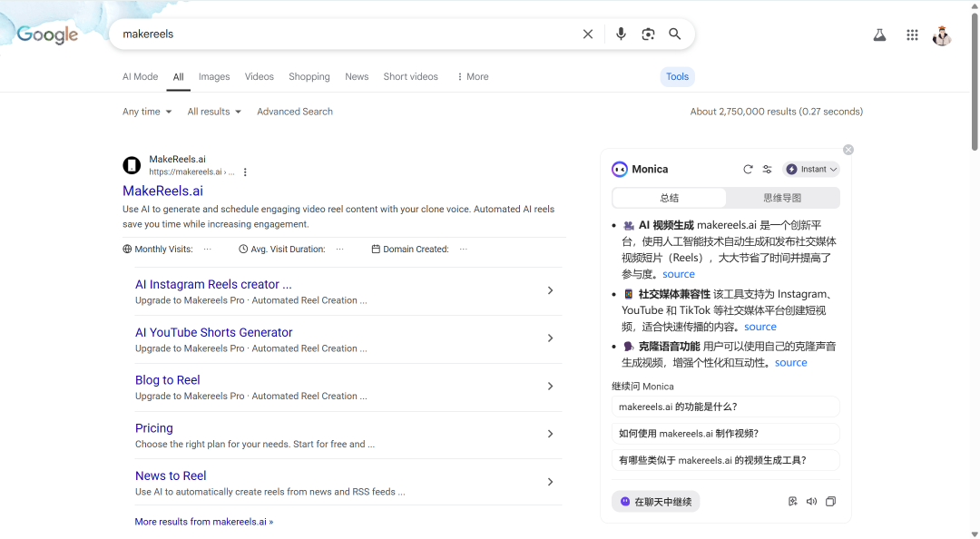Start voice search with the microphone icon
Screen dimensions: 980x539
[x=621, y=34]
